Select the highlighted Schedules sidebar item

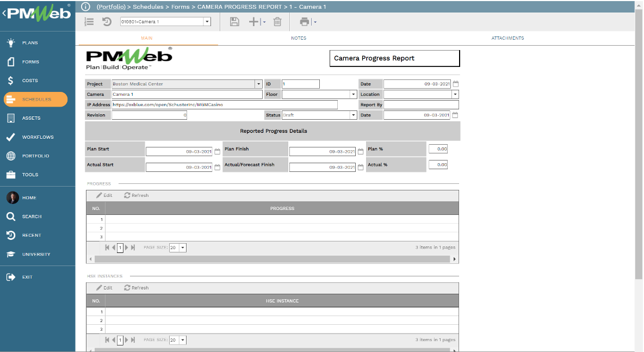[36, 100]
